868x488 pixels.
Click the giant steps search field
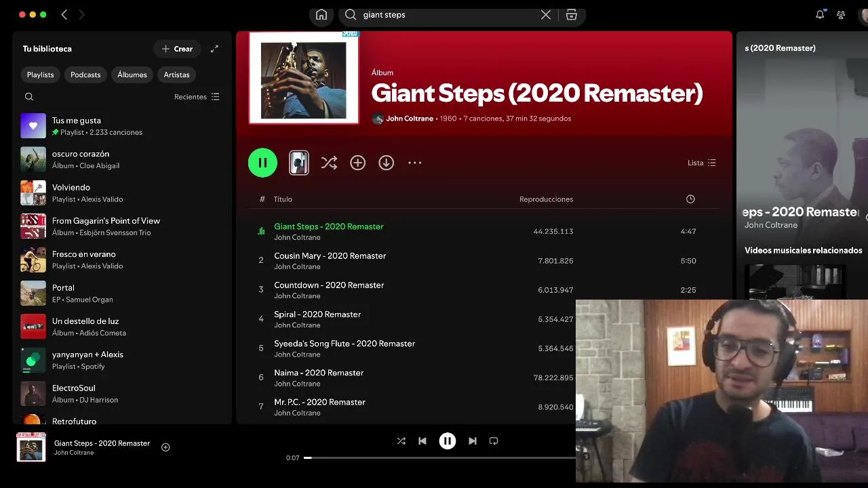click(448, 15)
